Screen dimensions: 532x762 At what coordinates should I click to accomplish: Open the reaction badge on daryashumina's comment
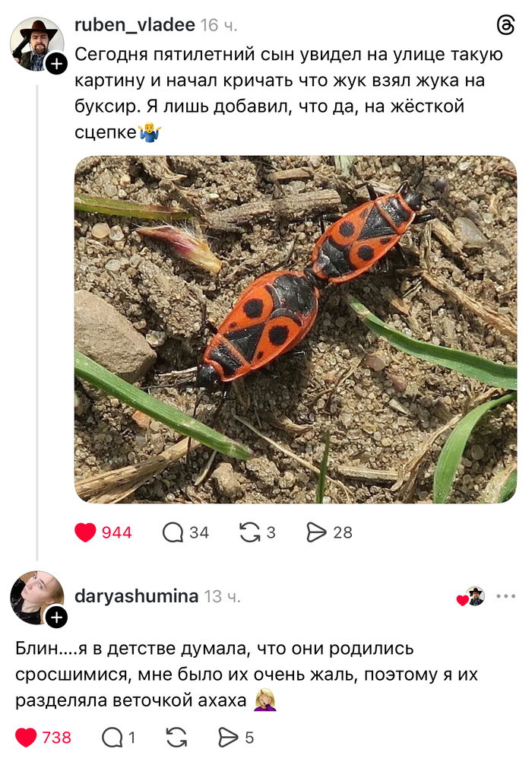coord(469,598)
